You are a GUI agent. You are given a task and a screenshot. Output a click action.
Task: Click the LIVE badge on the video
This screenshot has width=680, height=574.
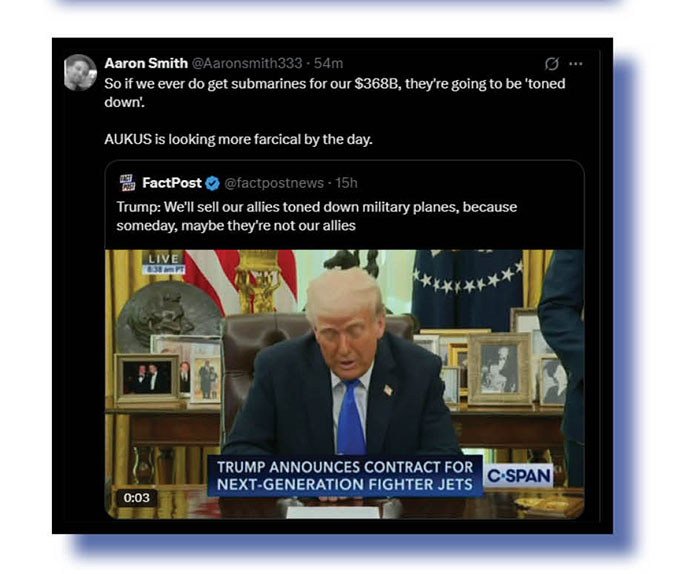[163, 259]
